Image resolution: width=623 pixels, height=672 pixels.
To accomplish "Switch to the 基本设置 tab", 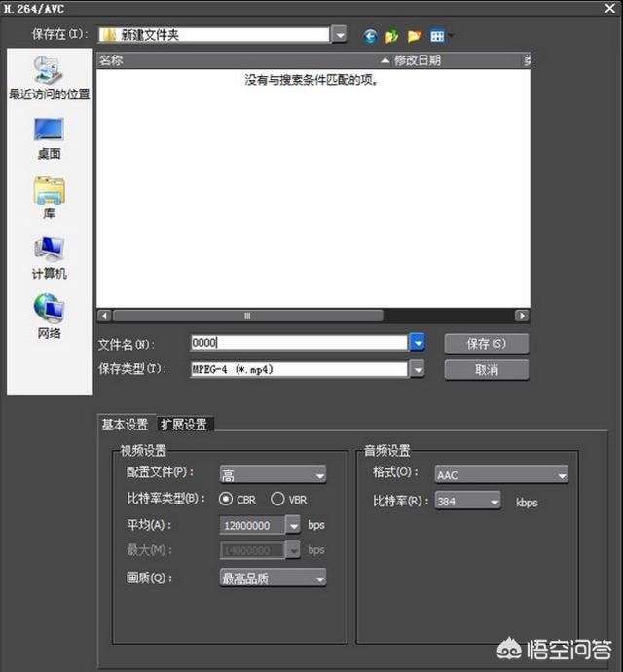I will pos(126,424).
